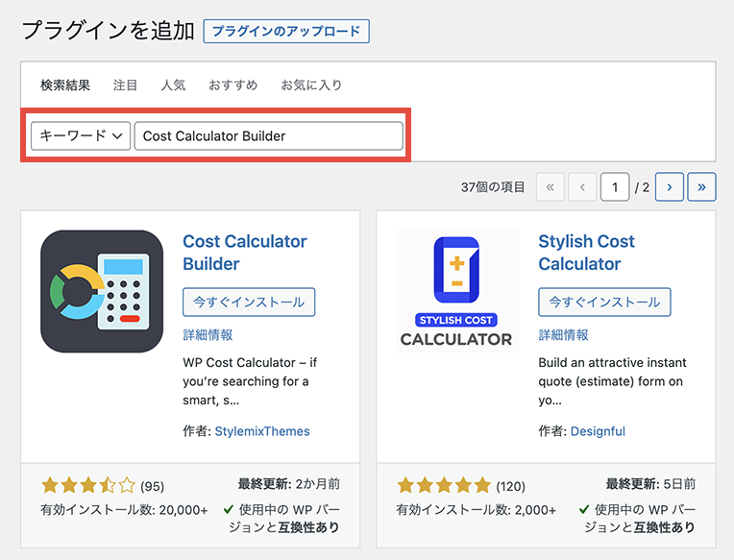Click the 5-star rating of Stylish Cost Calculator
This screenshot has width=734, height=560.
pos(444,486)
